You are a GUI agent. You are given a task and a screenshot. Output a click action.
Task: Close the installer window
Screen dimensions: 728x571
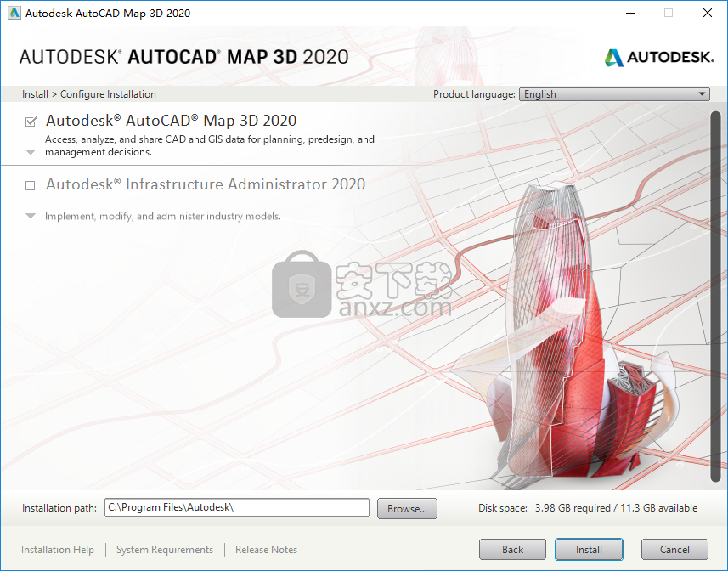708,13
